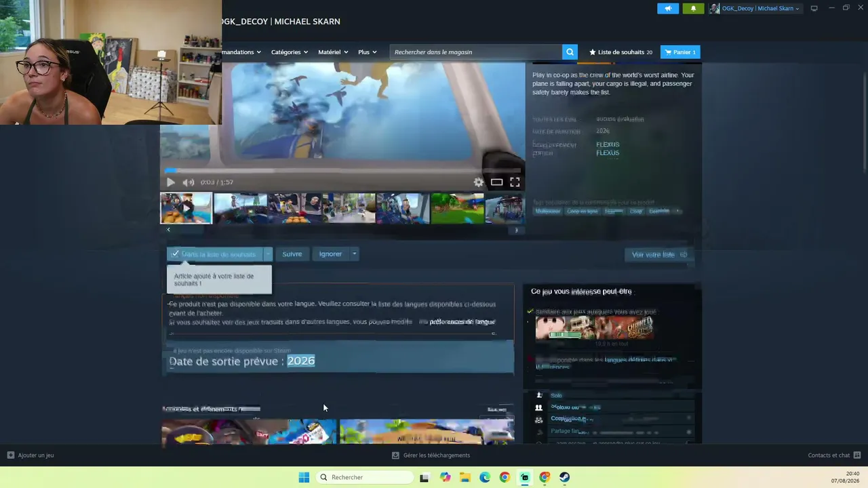The image size is (868, 488).
Task: Click the OGK_Decoy profile avatar
Action: [x=714, y=8]
